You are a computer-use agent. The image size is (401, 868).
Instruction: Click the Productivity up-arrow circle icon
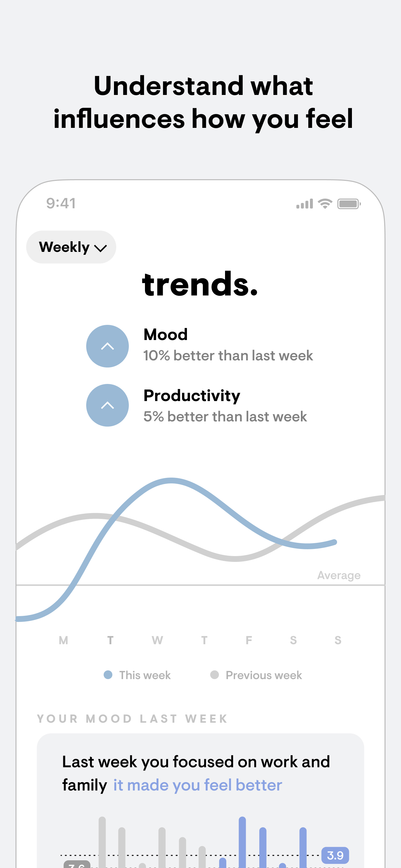click(108, 405)
